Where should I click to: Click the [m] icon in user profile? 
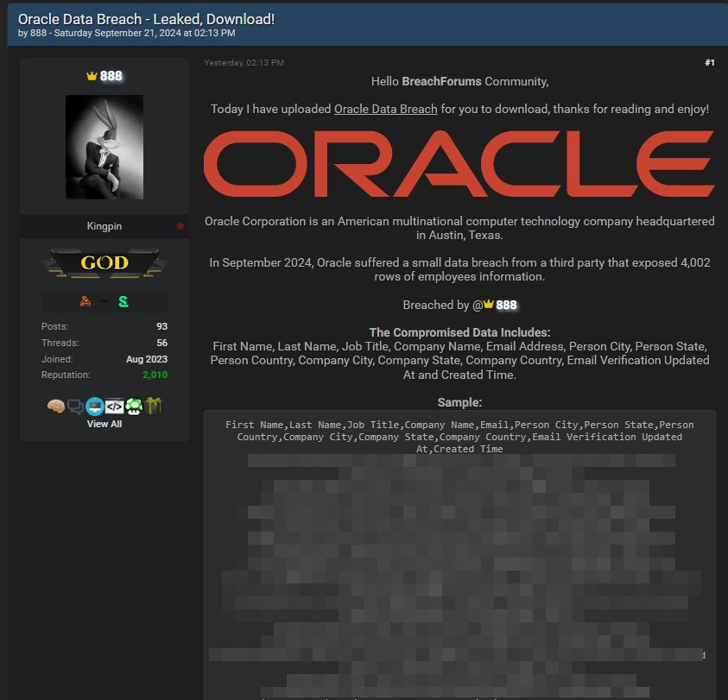[x=104, y=301]
